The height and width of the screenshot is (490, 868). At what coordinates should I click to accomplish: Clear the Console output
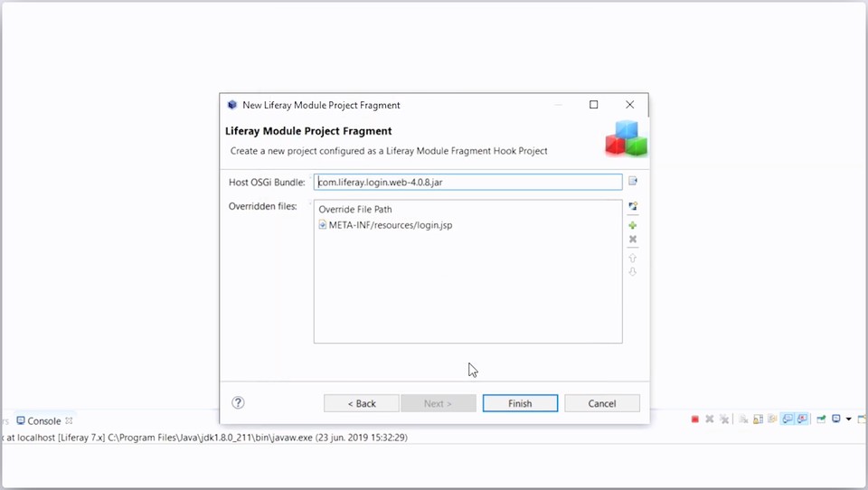point(743,419)
